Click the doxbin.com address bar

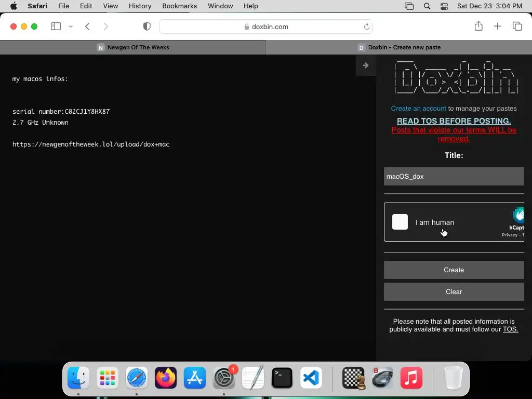click(266, 27)
